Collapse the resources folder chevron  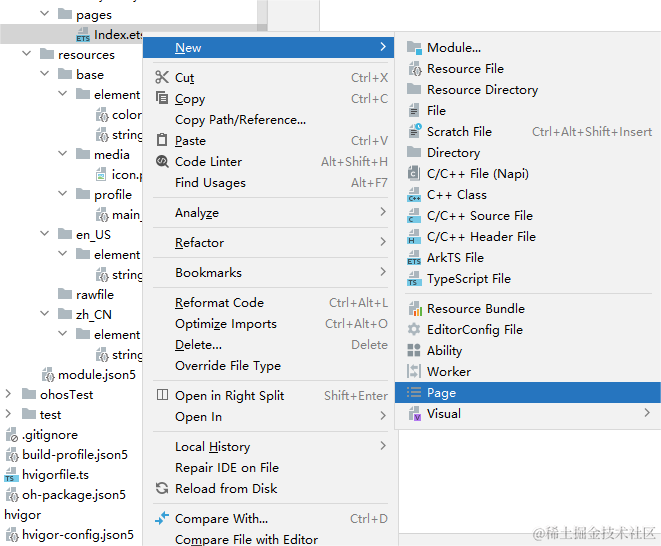tap(27, 54)
